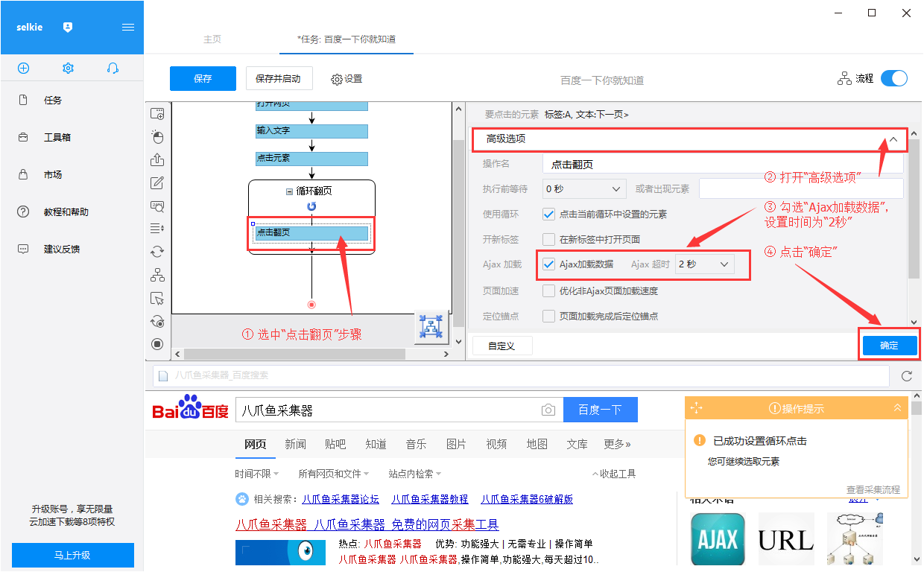Image resolution: width=924 pixels, height=572 pixels.
Task: Check 在新标签中打开页面
Action: [549, 240]
